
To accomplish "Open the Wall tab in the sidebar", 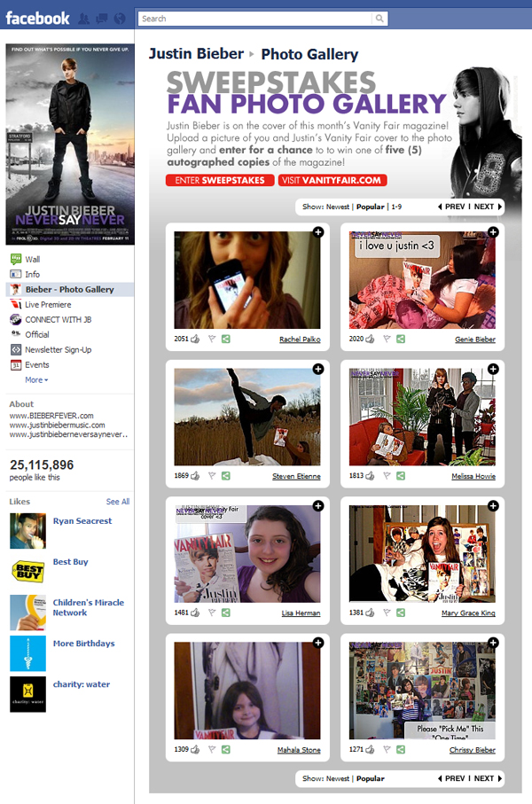I will click(x=33, y=259).
